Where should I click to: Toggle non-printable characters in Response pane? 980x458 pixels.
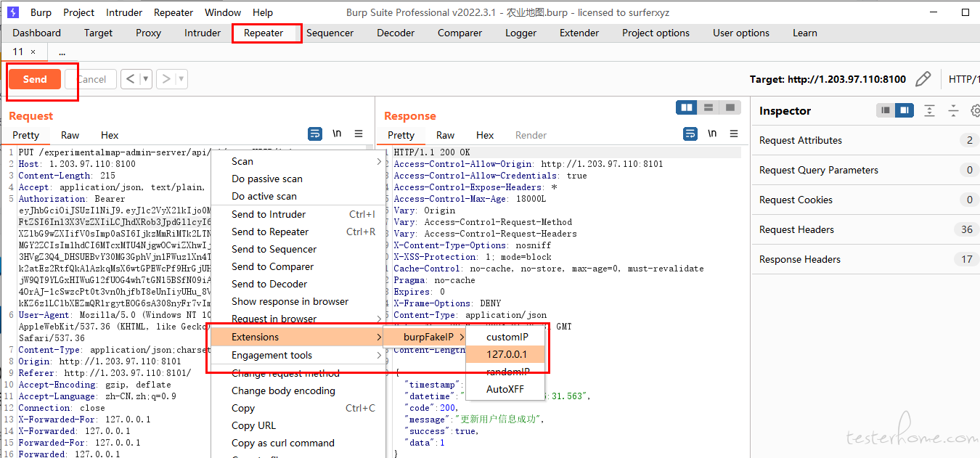712,134
